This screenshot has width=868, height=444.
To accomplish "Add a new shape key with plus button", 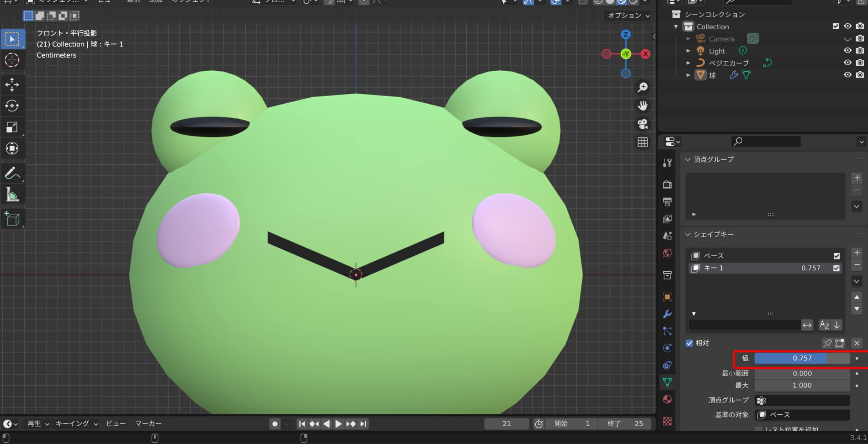I will pos(857,253).
